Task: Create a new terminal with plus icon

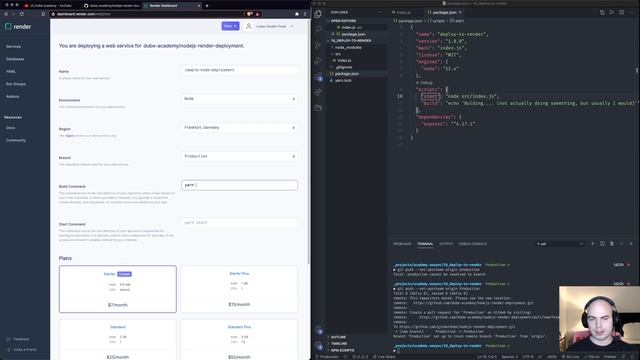Action: click(593, 244)
